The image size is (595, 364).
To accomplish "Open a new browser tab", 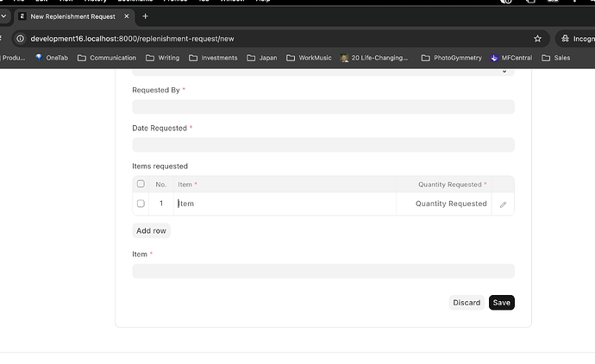I will click(145, 16).
